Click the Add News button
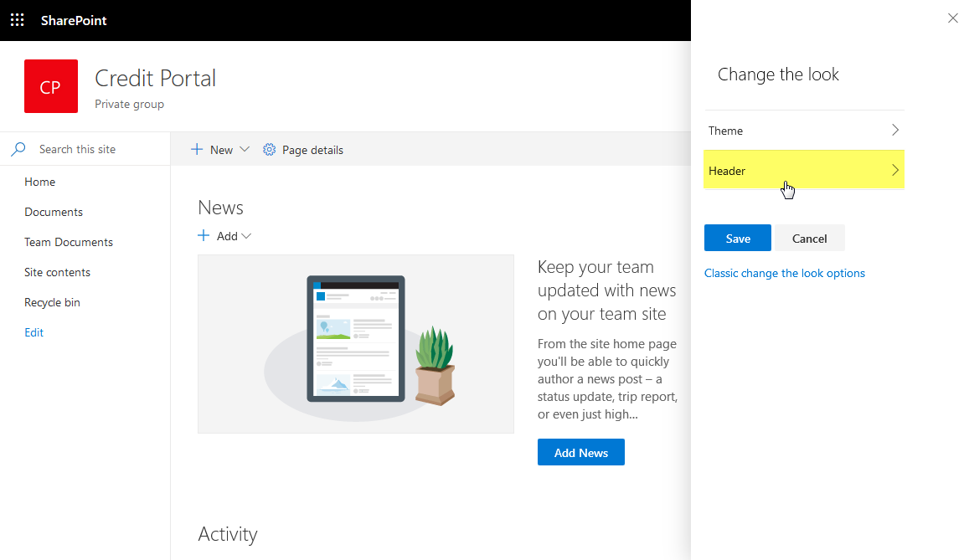This screenshot has width=969, height=560. coord(580,452)
